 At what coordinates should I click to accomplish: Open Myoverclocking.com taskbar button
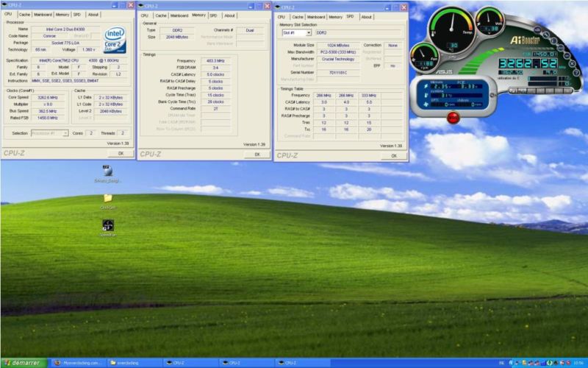(78, 363)
